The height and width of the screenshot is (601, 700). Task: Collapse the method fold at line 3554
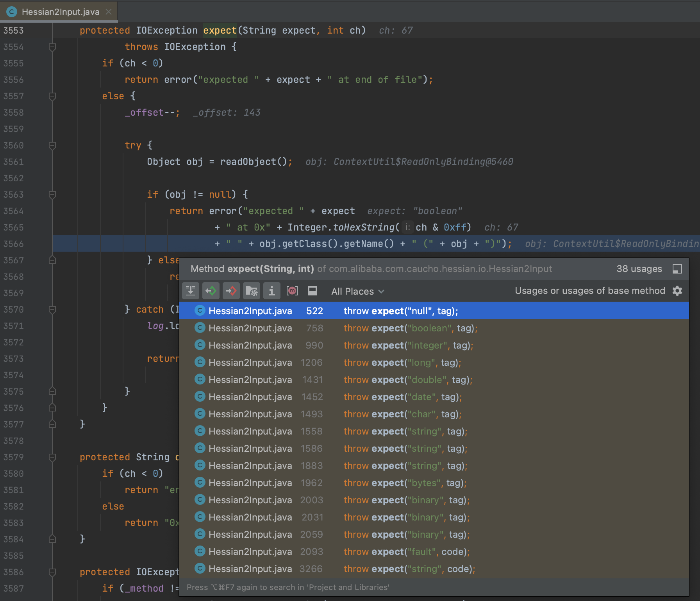(x=52, y=47)
